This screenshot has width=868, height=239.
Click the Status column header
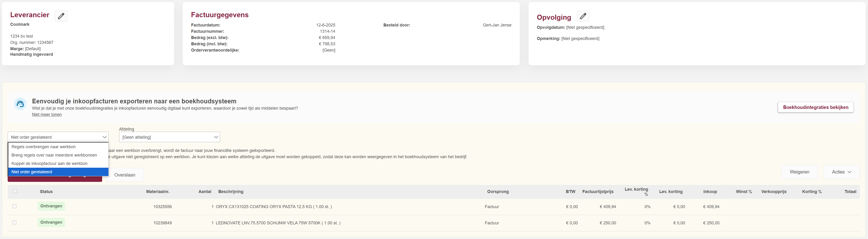(46, 191)
